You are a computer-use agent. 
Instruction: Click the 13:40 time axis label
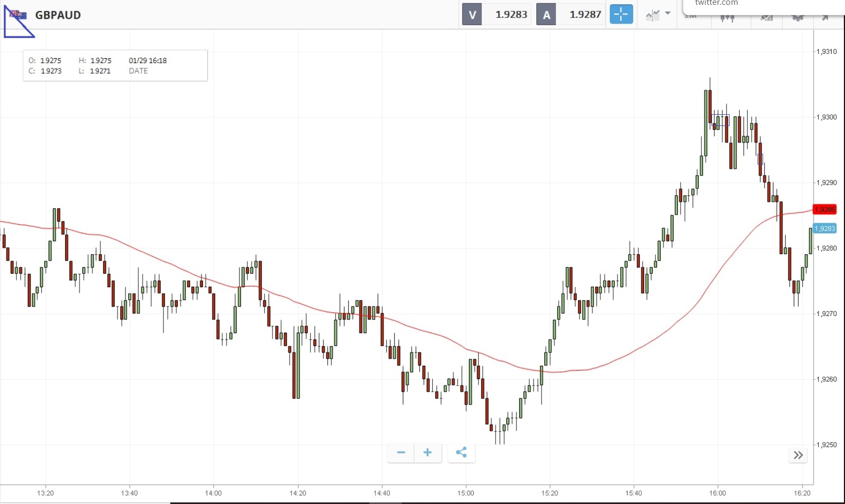point(129,493)
